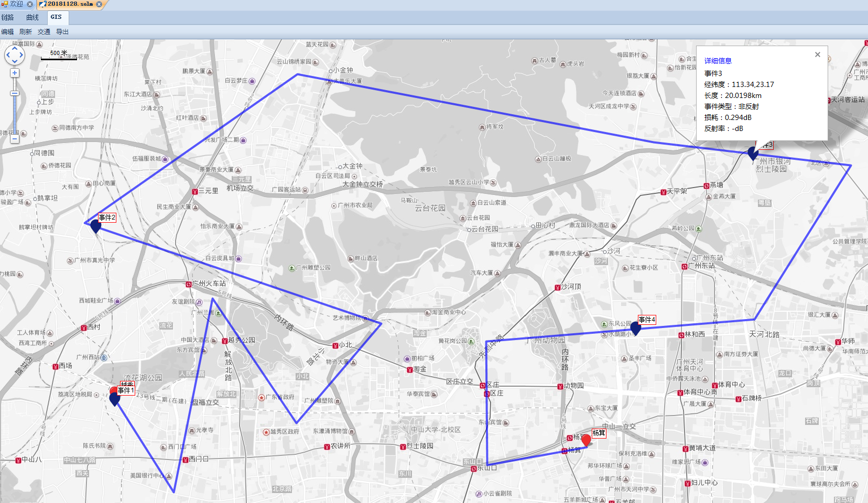Click the 事件3 marker pin below popup

753,154
